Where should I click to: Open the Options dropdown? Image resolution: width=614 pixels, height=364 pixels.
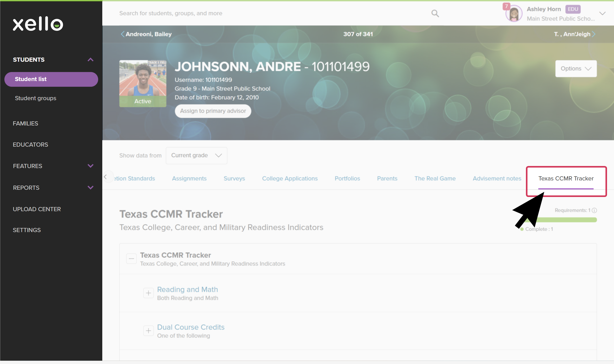click(576, 69)
